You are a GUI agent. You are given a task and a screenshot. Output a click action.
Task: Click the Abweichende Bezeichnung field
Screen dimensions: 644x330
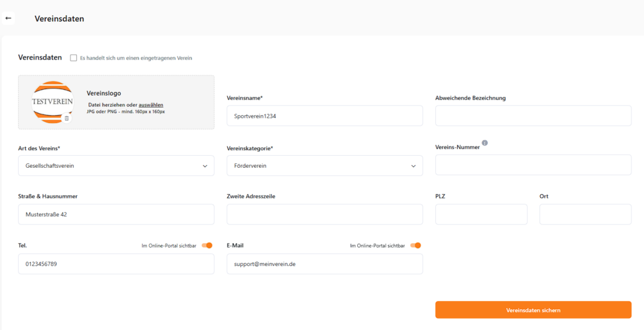point(533,116)
